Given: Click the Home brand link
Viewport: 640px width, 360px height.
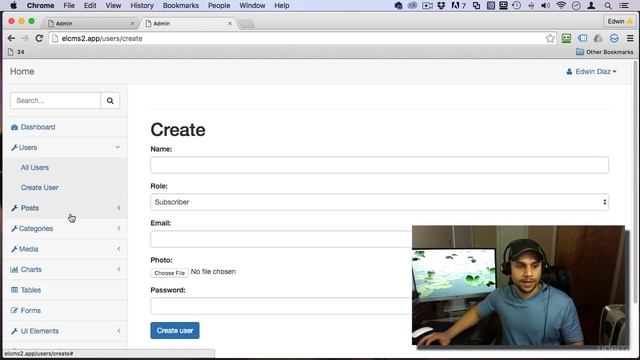Looking at the screenshot, I should click(22, 71).
